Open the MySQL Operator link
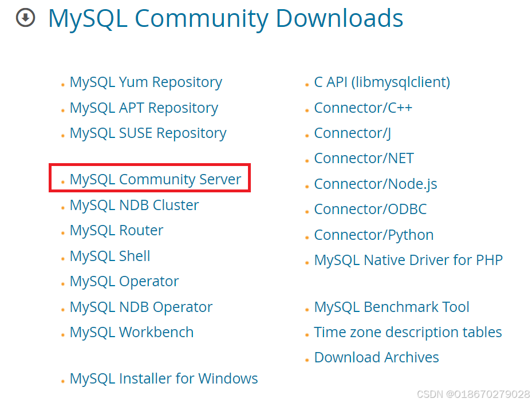 click(124, 282)
